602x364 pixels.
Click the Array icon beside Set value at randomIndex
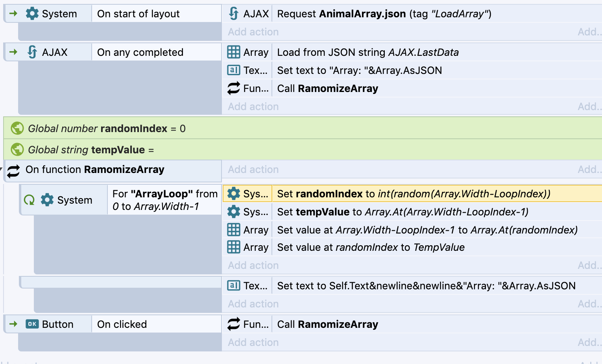(x=233, y=247)
